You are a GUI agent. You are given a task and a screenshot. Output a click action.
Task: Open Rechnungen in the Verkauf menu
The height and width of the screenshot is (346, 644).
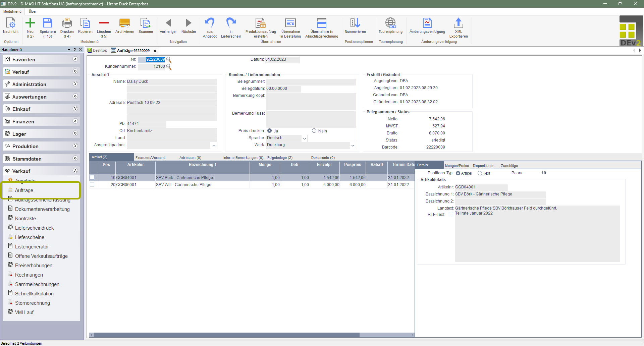tap(29, 275)
